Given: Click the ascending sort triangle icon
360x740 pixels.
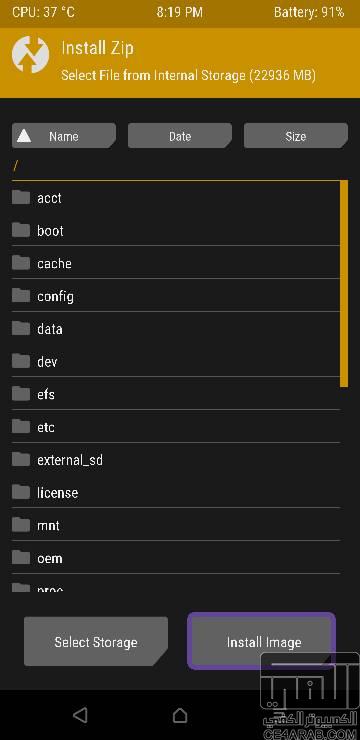Looking at the screenshot, I should click(24, 136).
